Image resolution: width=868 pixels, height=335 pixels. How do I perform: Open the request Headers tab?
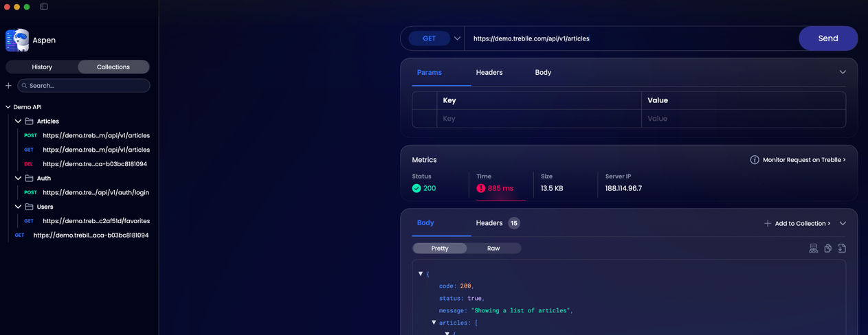[489, 72]
